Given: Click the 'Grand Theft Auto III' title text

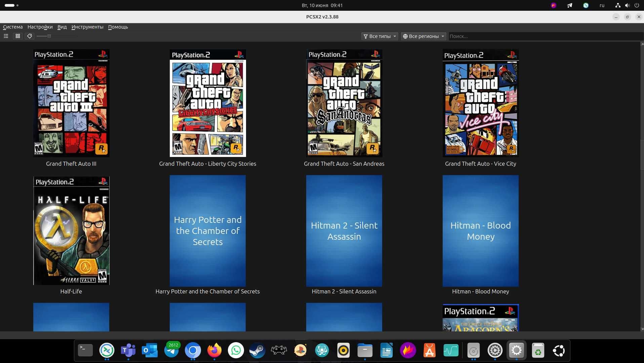Looking at the screenshot, I should coord(71,164).
